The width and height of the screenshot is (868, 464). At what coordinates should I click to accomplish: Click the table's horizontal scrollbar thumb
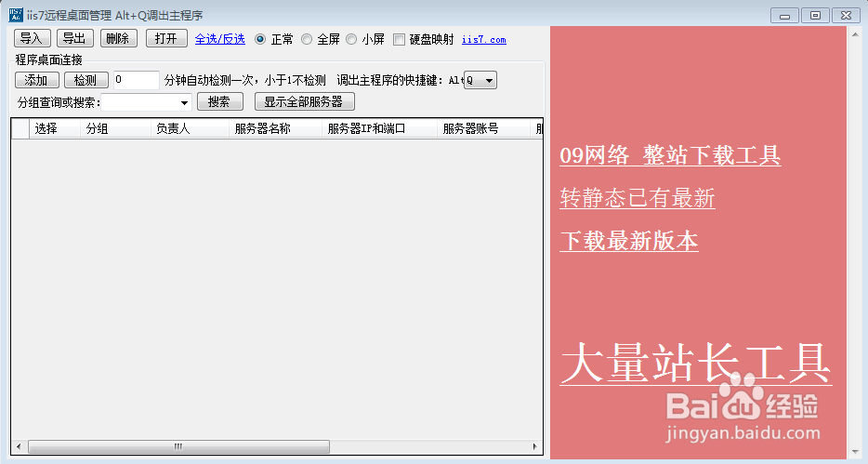[178, 446]
